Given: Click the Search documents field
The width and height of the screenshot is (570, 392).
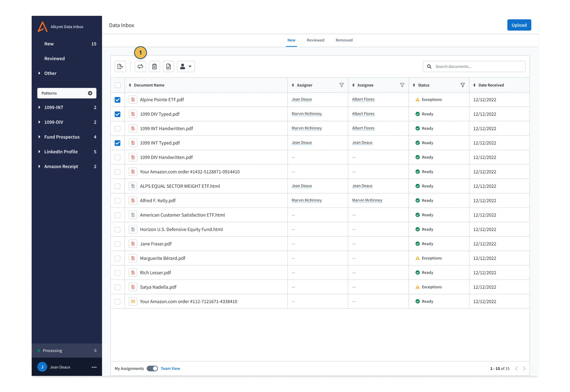Looking at the screenshot, I should tap(474, 67).
